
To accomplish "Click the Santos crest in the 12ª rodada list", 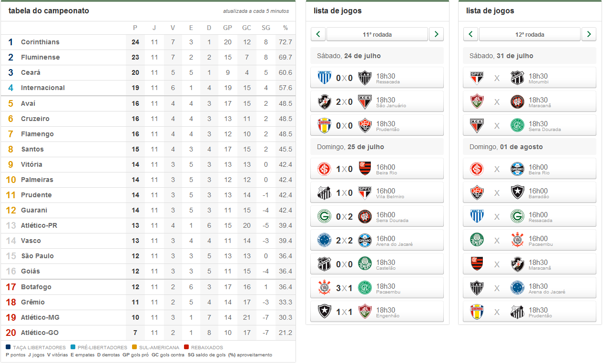I will (x=518, y=312).
